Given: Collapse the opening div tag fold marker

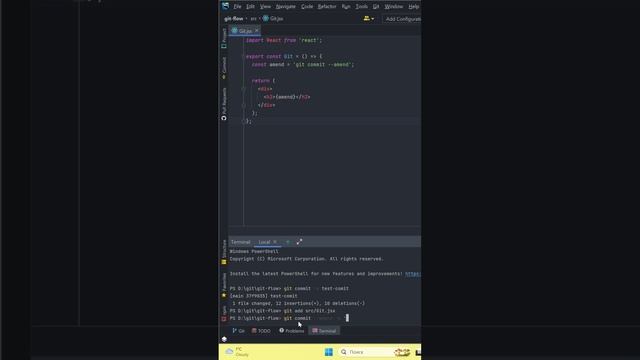Looking at the screenshot, I should pyautogui.click(x=243, y=89).
